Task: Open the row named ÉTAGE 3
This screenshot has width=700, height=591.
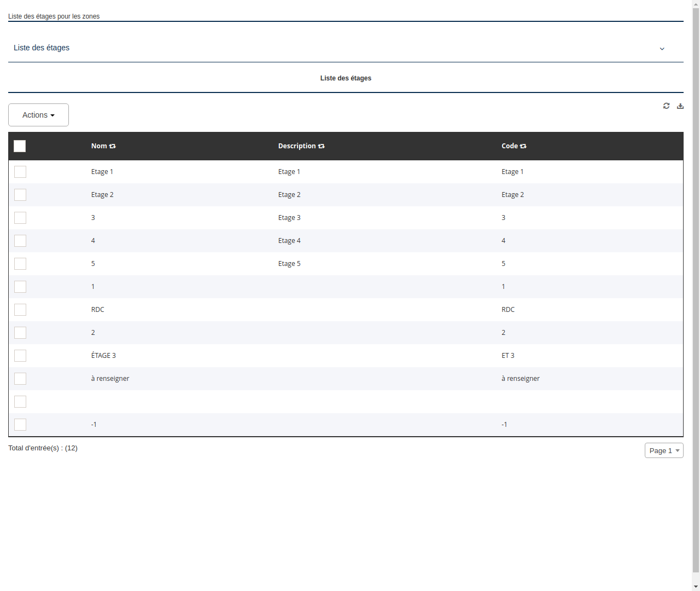Action: [103, 355]
